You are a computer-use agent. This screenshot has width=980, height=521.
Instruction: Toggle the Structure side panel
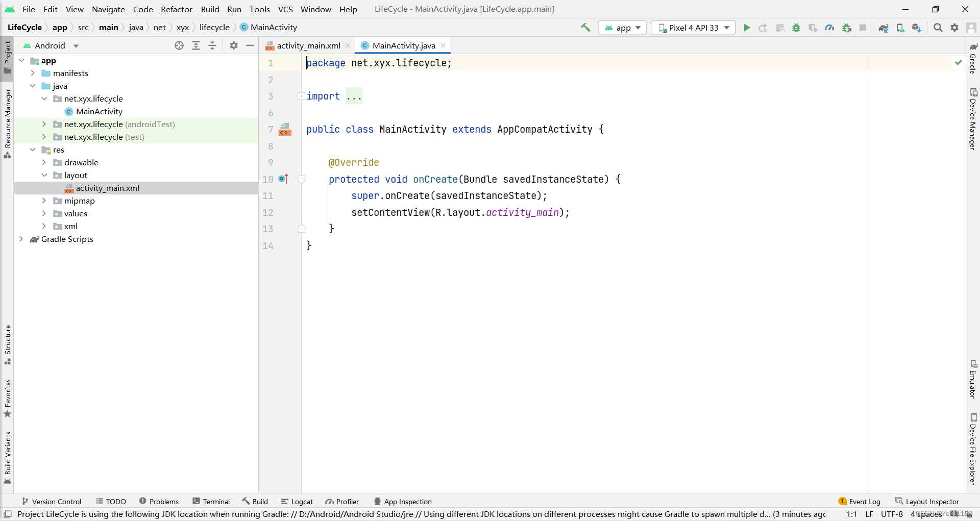pyautogui.click(x=7, y=344)
